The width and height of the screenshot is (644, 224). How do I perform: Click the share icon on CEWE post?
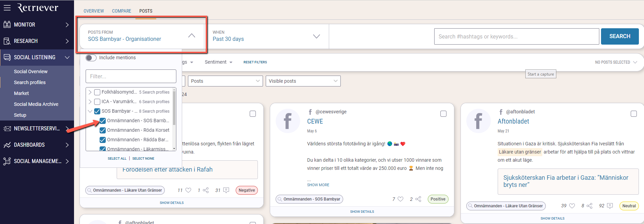tap(418, 199)
